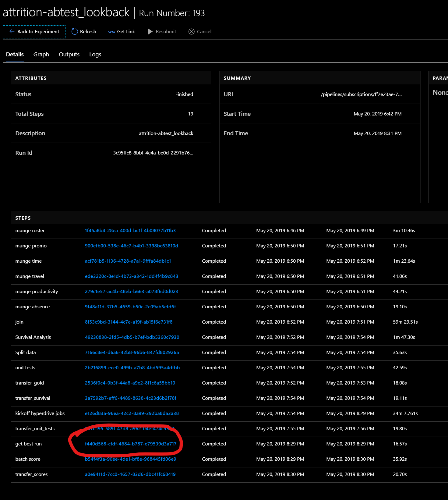Switch to the Graph tab
Viewport: 448px width, 500px height.
click(x=41, y=54)
